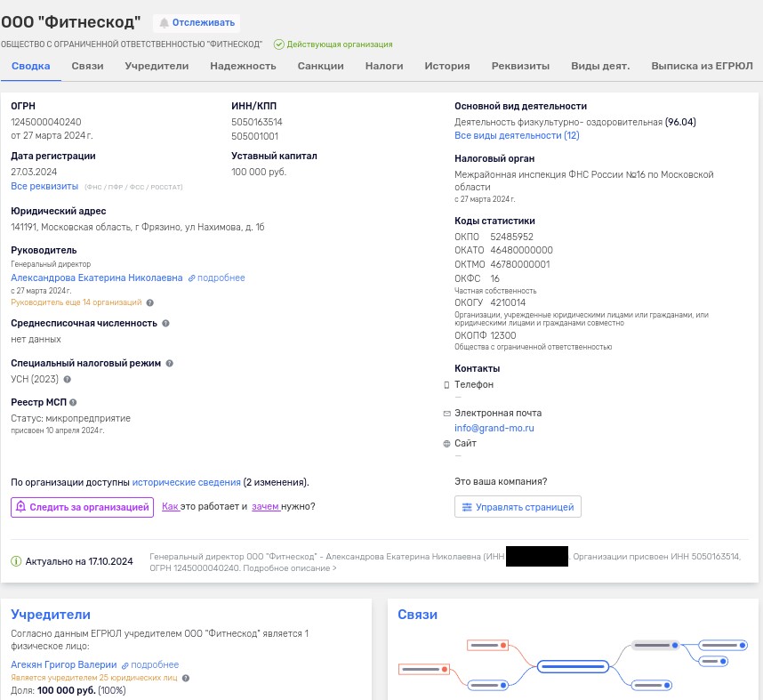
Task: Click the ОКПО code 52485952
Action: [512, 237]
